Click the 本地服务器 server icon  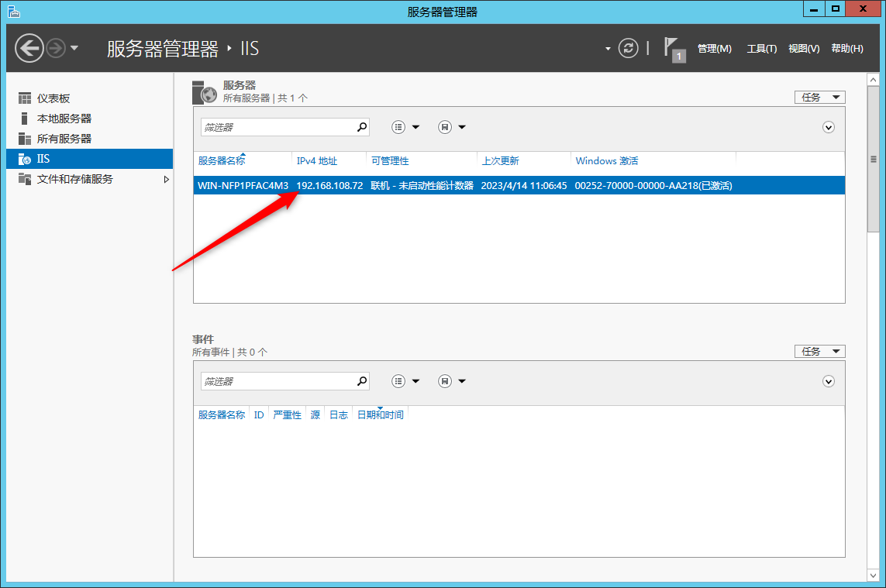(24, 119)
